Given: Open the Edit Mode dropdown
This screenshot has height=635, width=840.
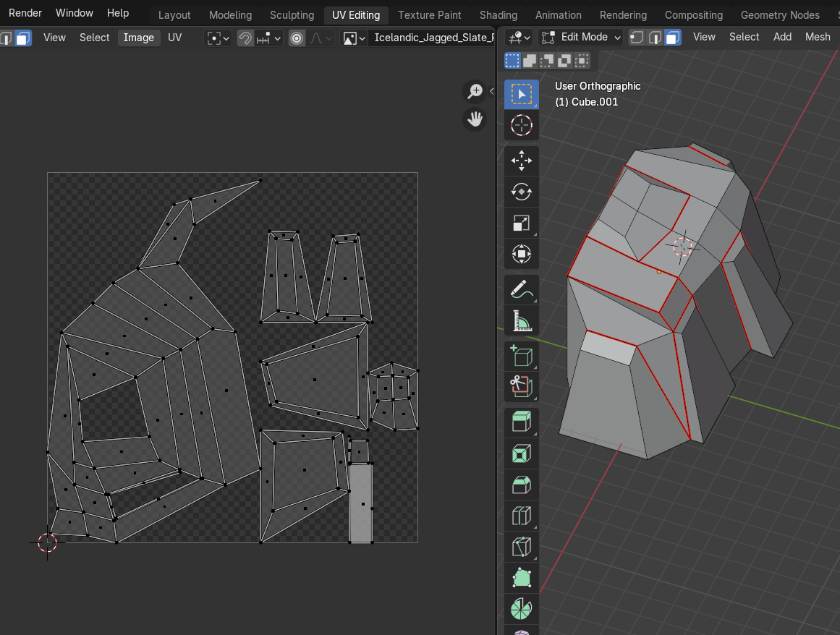Looking at the screenshot, I should 581,37.
